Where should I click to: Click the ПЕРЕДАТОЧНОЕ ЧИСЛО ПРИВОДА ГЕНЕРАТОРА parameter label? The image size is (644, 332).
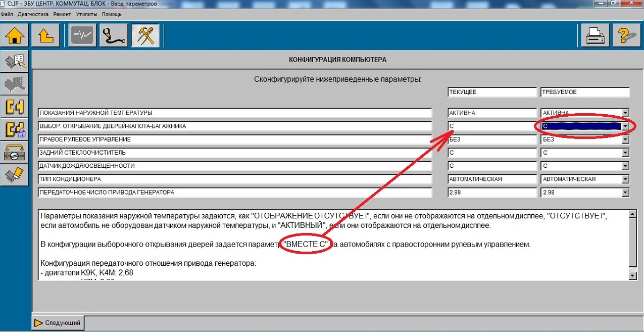pyautogui.click(x=235, y=193)
